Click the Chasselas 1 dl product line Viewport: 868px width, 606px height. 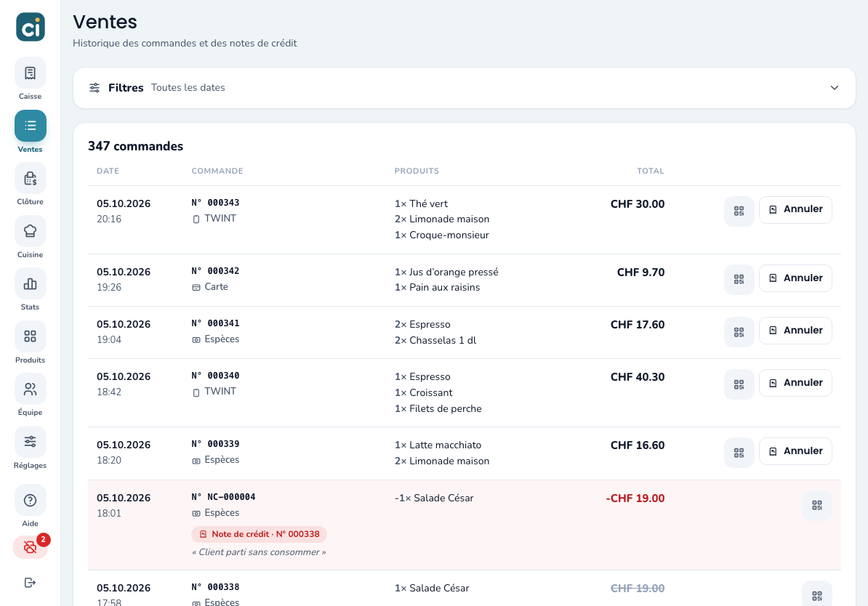[435, 340]
